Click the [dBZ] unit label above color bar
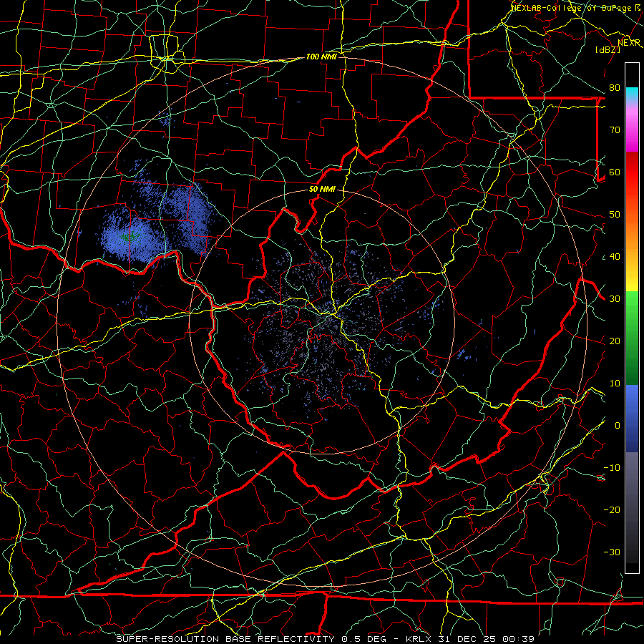 (608, 50)
